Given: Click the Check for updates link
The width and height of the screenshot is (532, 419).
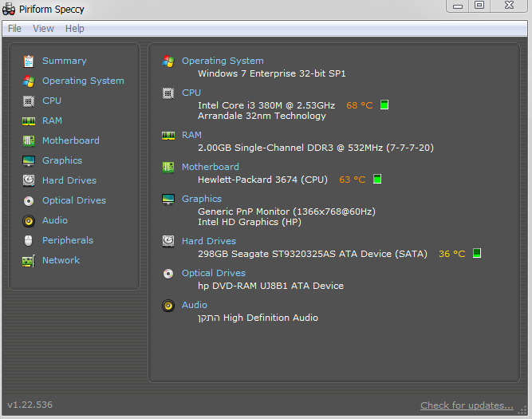Looking at the screenshot, I should coord(467,405).
